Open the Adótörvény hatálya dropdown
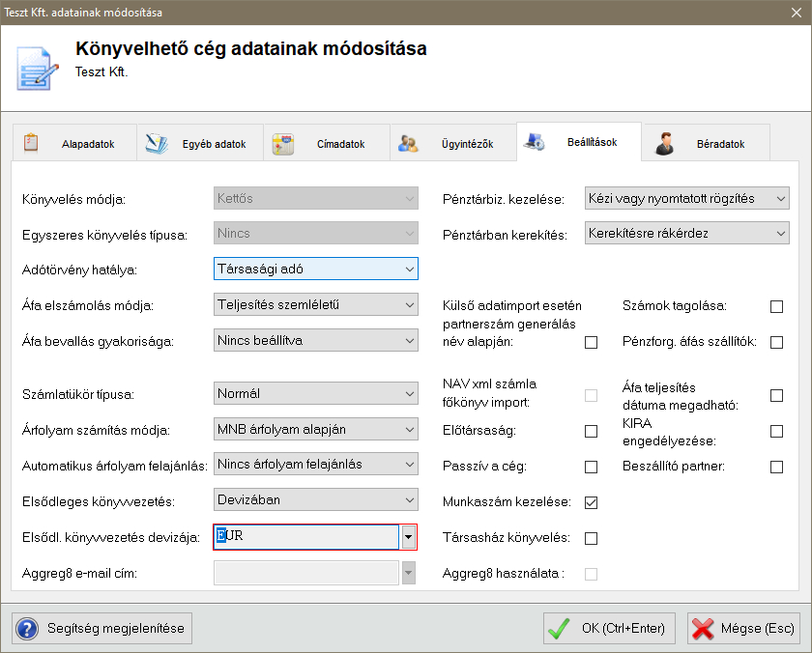 315,269
